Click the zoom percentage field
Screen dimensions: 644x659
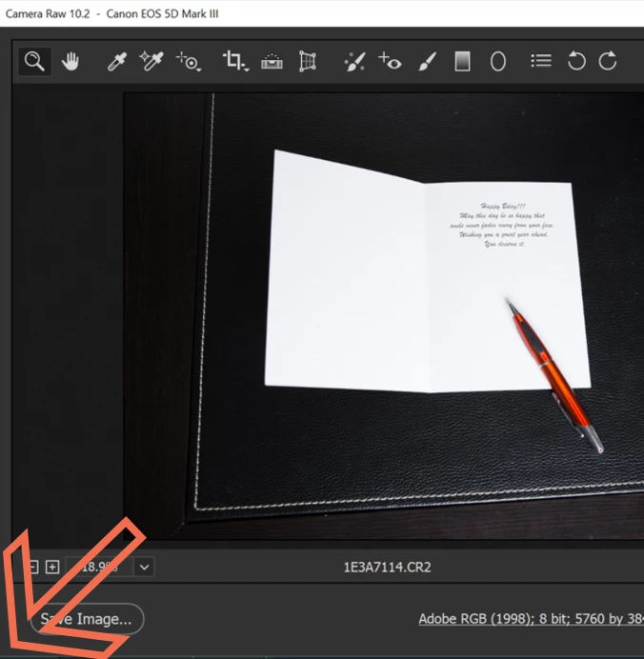[100, 568]
